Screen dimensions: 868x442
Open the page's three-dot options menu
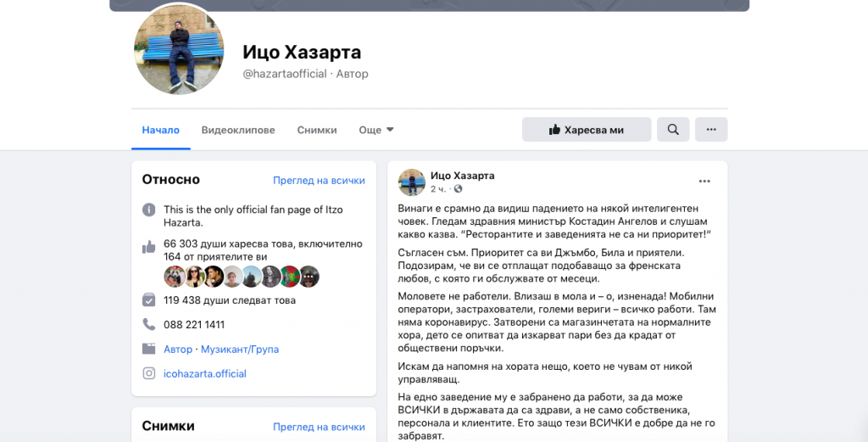pos(711,130)
